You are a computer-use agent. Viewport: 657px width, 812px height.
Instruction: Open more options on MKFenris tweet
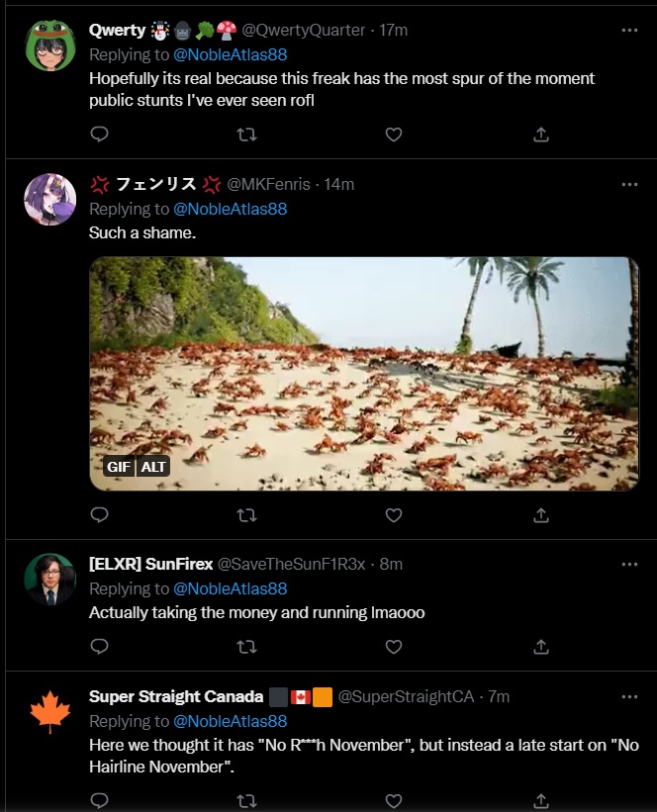click(629, 185)
